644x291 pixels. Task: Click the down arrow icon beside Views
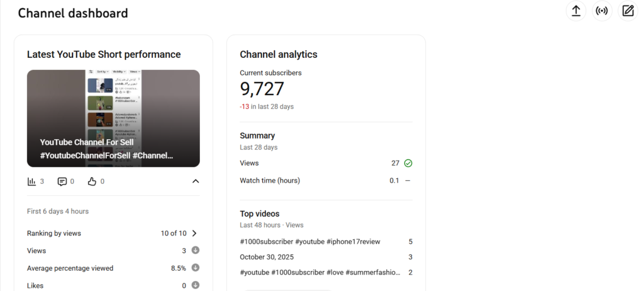tap(196, 250)
